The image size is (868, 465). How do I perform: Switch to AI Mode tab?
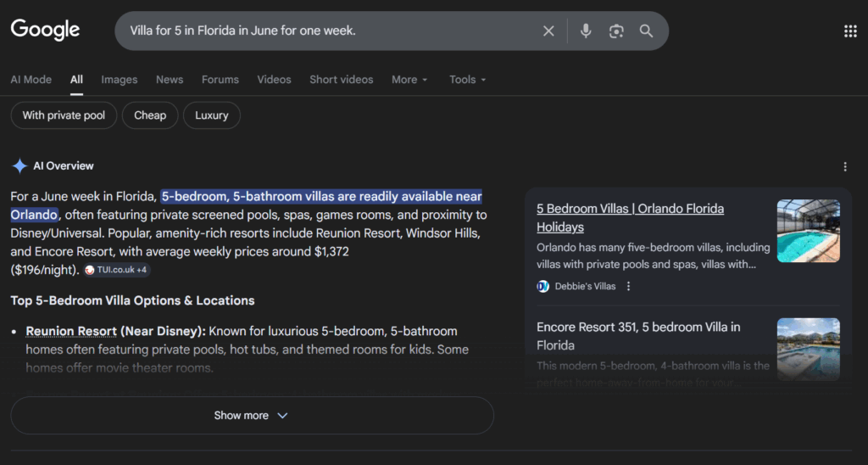point(31,79)
